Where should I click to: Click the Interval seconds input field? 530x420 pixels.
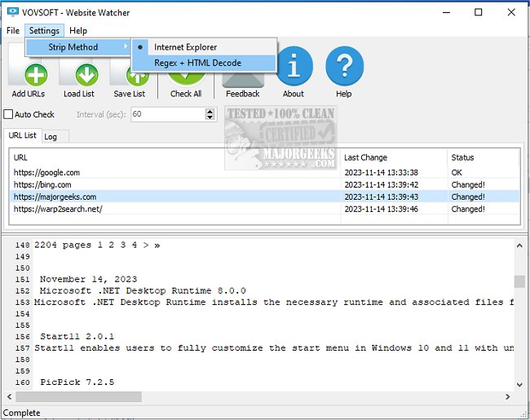(x=168, y=114)
